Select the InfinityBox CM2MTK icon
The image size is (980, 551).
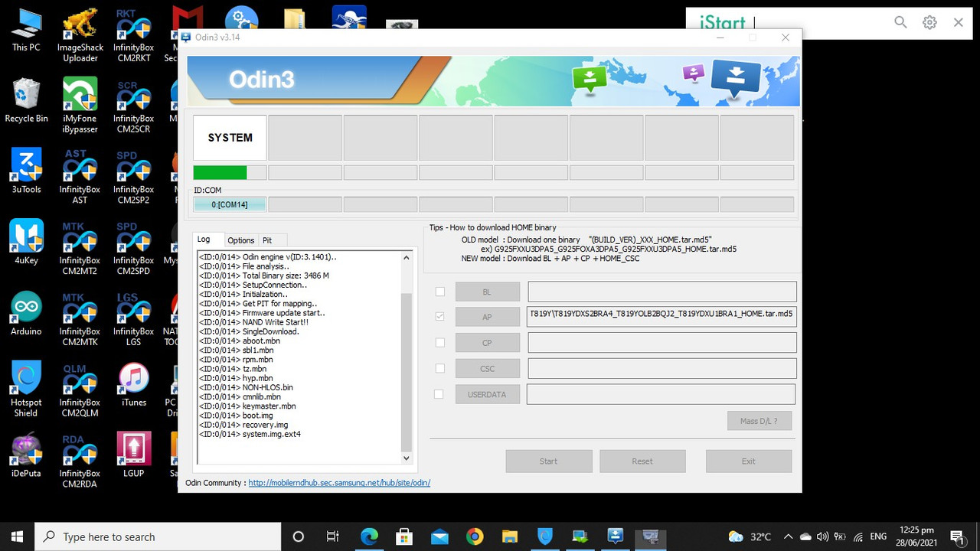[80, 319]
